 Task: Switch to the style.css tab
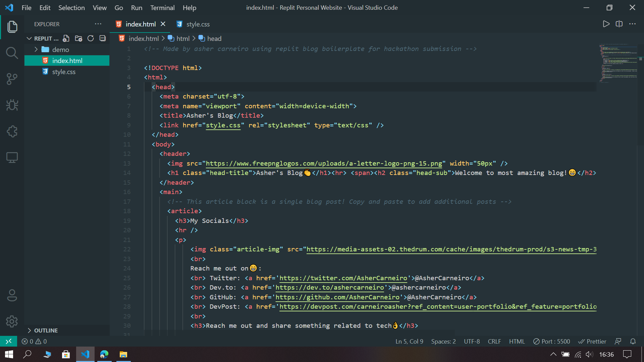[198, 24]
